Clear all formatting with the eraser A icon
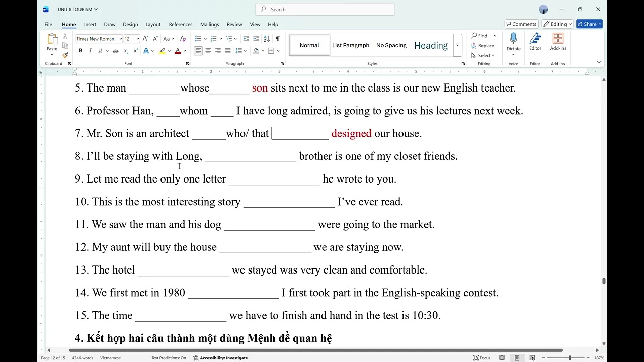The height and width of the screenshot is (362, 644). click(183, 39)
